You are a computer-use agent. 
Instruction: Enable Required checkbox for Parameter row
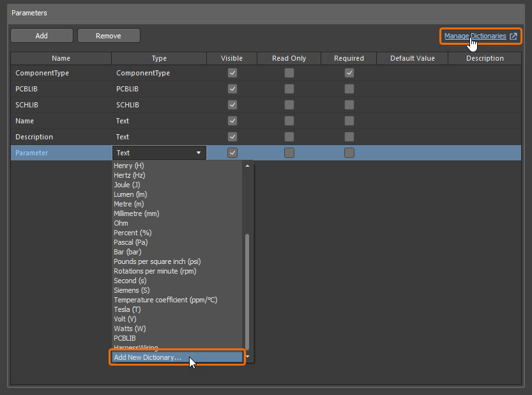[x=349, y=153]
